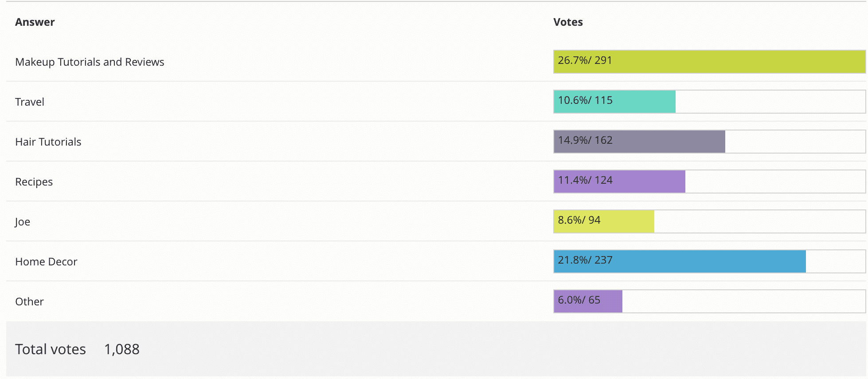Click the Hair Tutorials answer label

pos(48,142)
